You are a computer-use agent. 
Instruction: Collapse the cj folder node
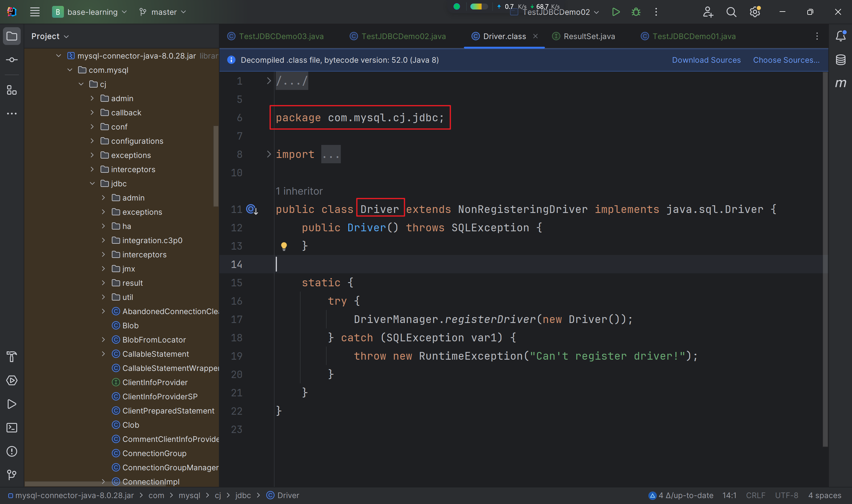click(x=81, y=84)
